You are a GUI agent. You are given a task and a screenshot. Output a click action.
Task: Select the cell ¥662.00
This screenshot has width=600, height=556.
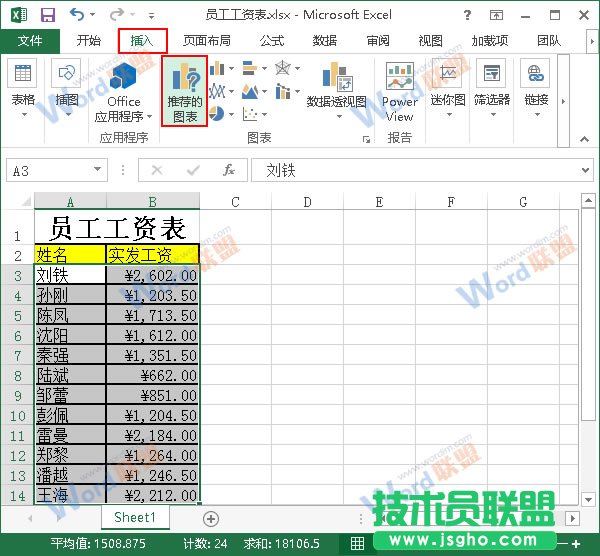tap(153, 375)
